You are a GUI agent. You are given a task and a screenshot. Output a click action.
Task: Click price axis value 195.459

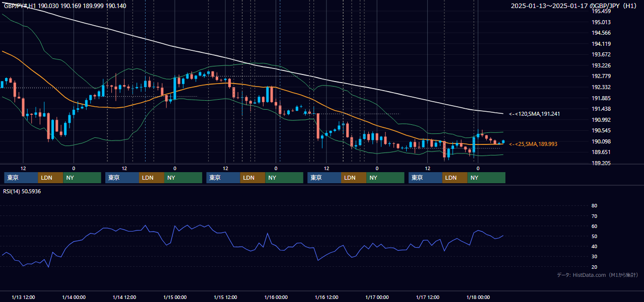coord(601,11)
